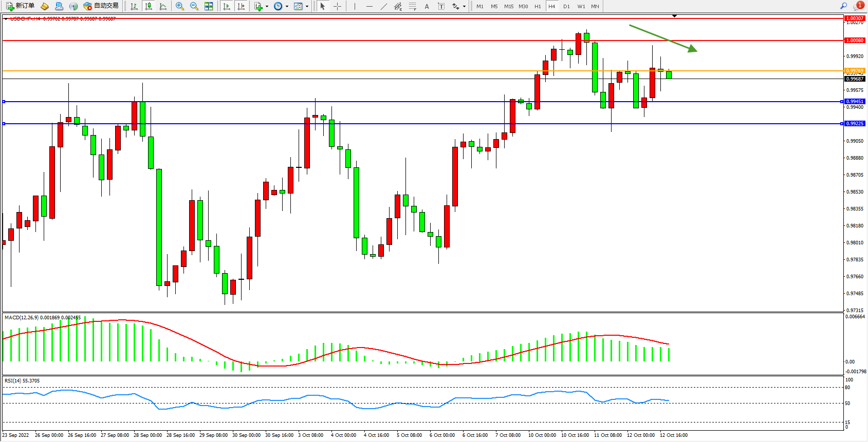Select the horizontal line tool
868x442 pixels.
[369, 6]
